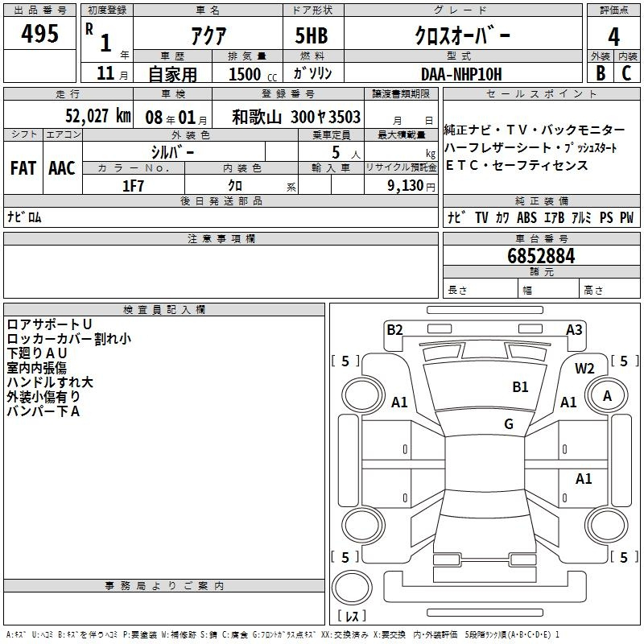Select inspector note ロッカーカバー割れ小
Viewport: 644px width, 644px height.
(69, 338)
